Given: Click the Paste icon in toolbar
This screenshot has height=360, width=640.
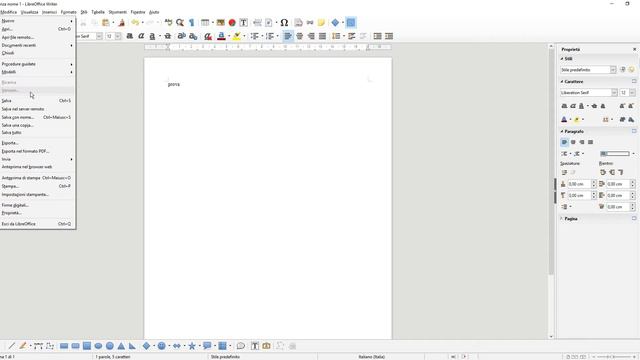Looking at the screenshot, I should pos(106,23).
